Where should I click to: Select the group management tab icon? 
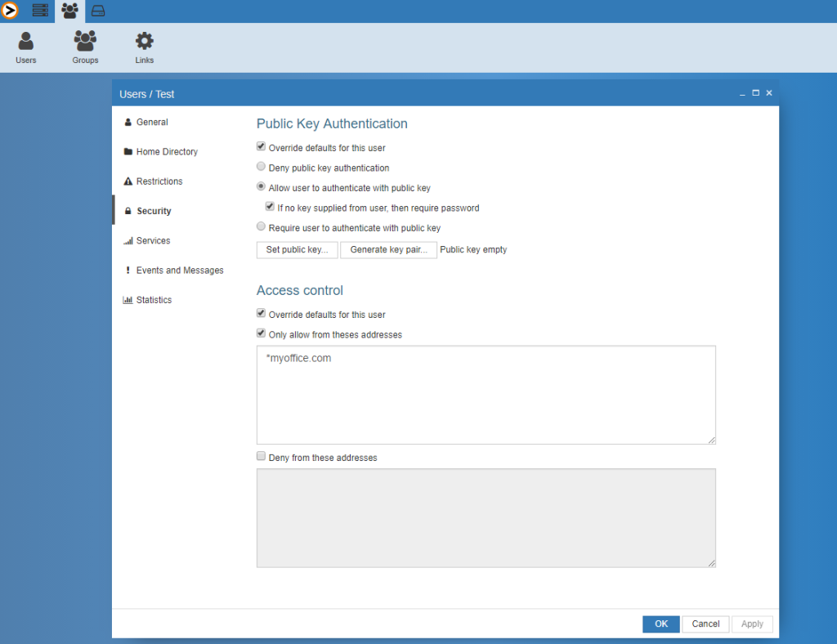click(x=69, y=11)
